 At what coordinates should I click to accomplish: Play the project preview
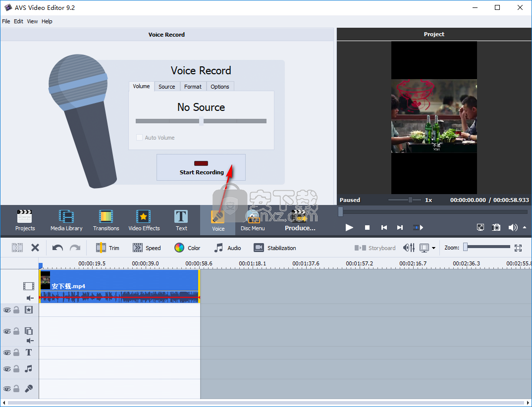click(349, 228)
